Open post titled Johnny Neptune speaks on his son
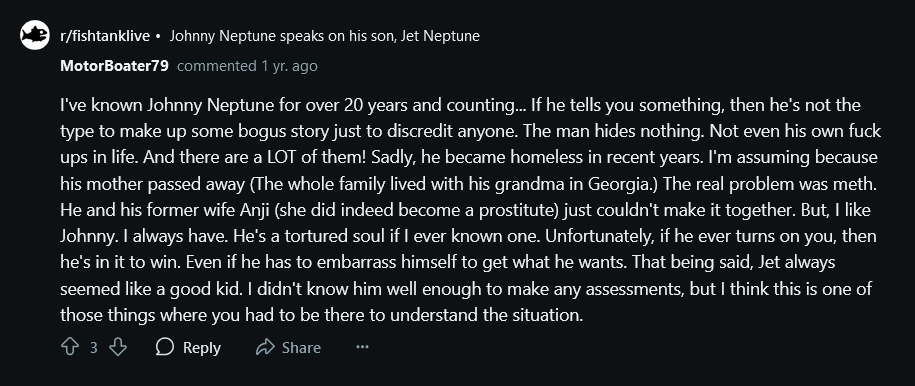The width and height of the screenshot is (915, 386). click(x=324, y=36)
